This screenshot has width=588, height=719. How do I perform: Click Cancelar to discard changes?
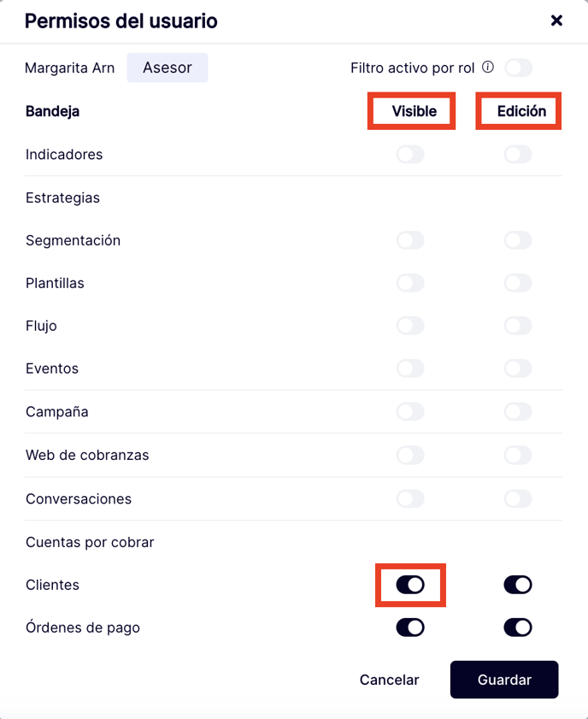click(x=389, y=680)
